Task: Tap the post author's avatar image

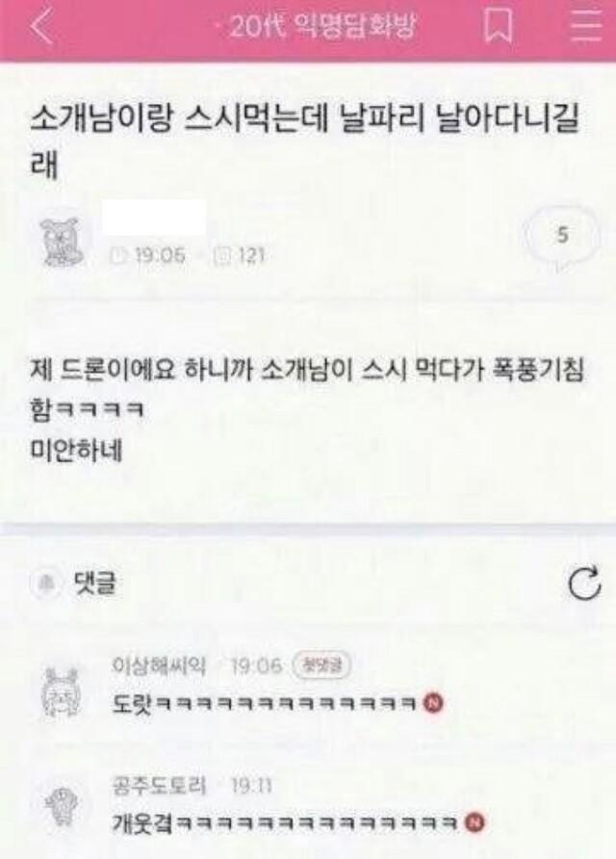Action: [x=63, y=242]
